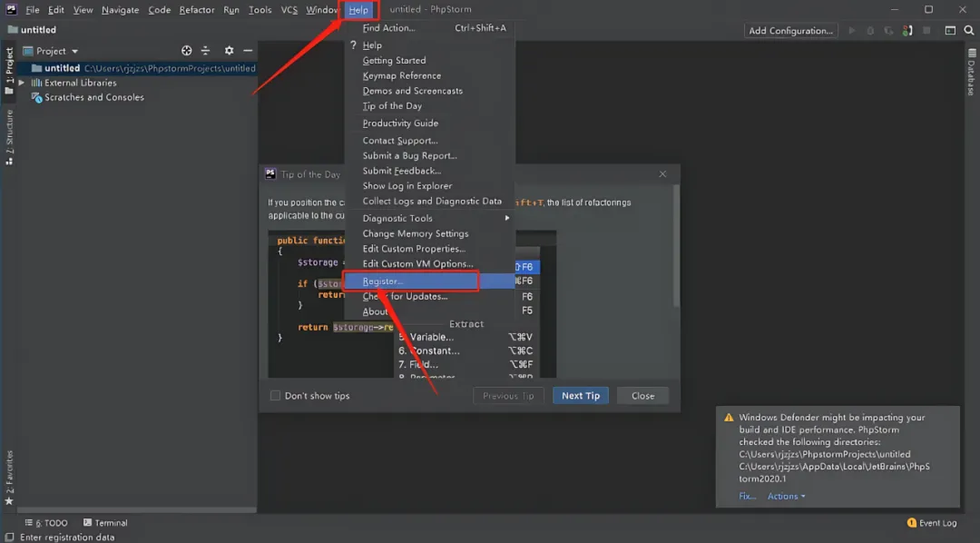Image resolution: width=980 pixels, height=543 pixels.
Task: Choose Change Memory Settings entry
Action: coord(429,233)
